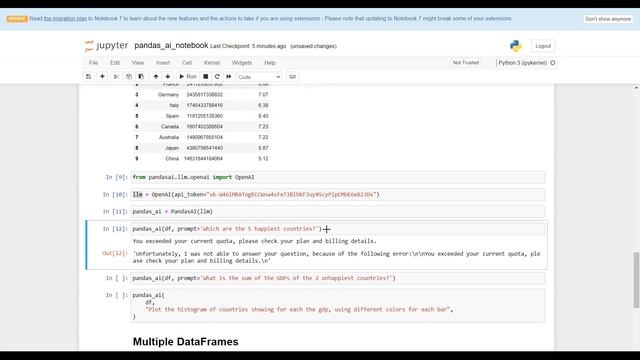Click China row in dataframe output
Viewport: 640px width, 360px height.
[202, 158]
